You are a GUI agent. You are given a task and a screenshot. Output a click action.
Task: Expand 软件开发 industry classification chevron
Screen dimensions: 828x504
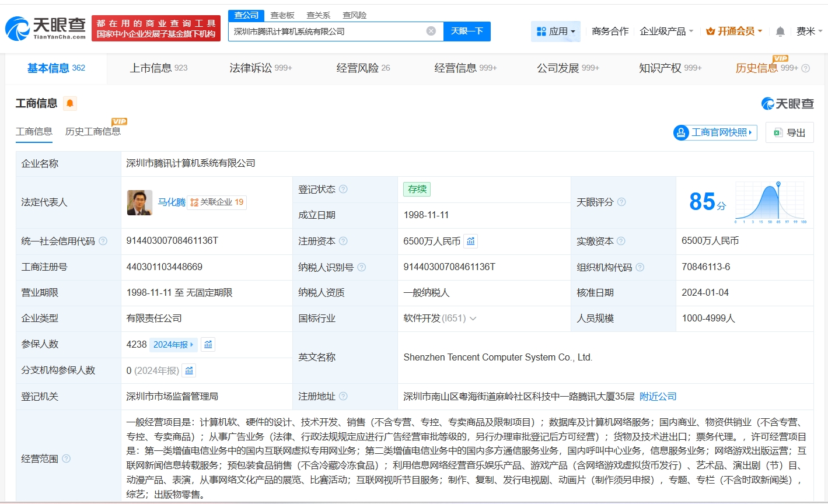473,318
